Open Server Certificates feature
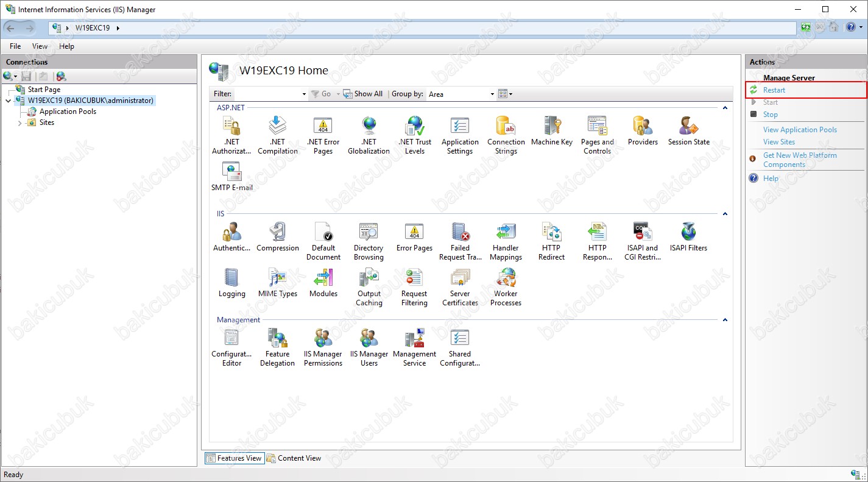 pos(460,287)
